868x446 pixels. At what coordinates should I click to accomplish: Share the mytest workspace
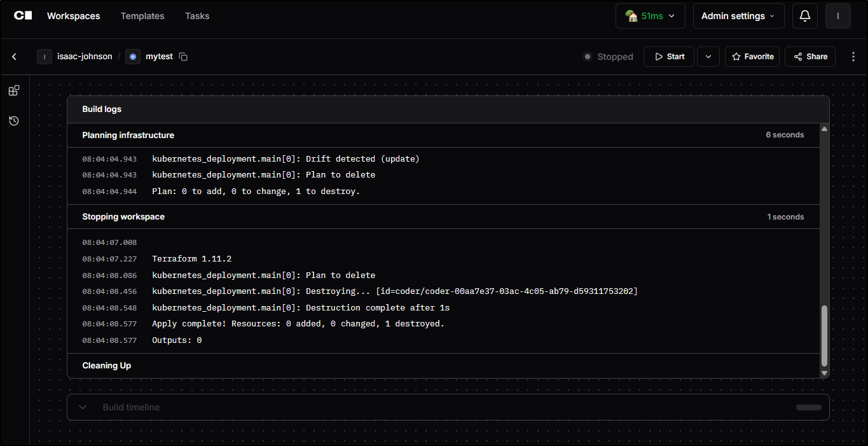tap(809, 57)
